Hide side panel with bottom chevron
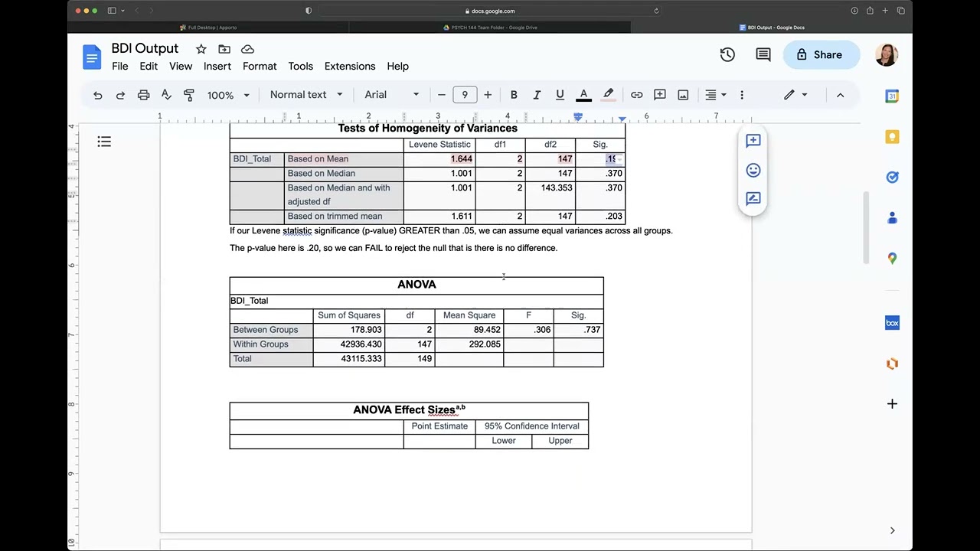The image size is (980, 551). (x=892, y=530)
